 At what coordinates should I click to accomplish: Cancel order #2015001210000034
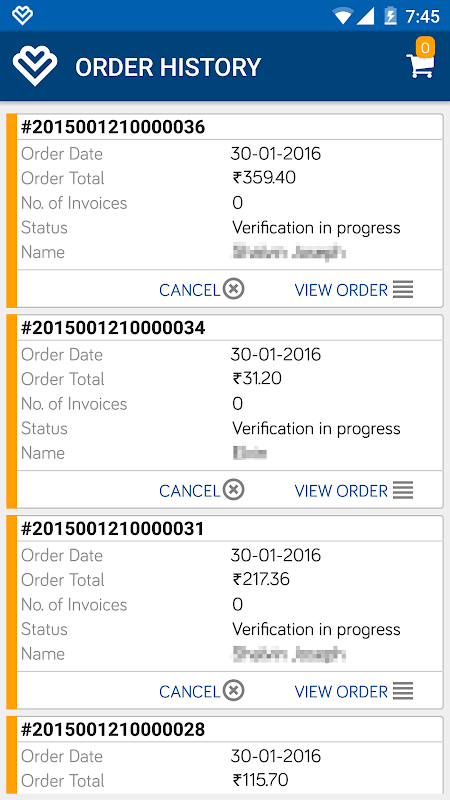[202, 490]
